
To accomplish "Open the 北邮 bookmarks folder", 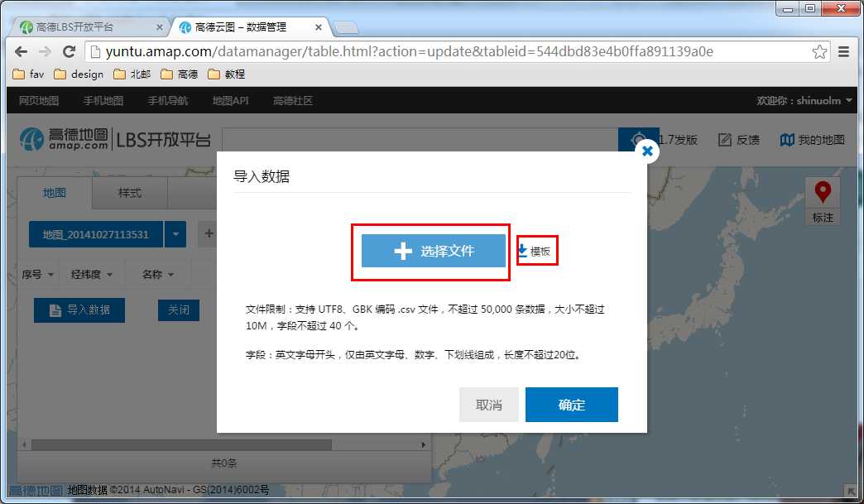I will point(132,74).
